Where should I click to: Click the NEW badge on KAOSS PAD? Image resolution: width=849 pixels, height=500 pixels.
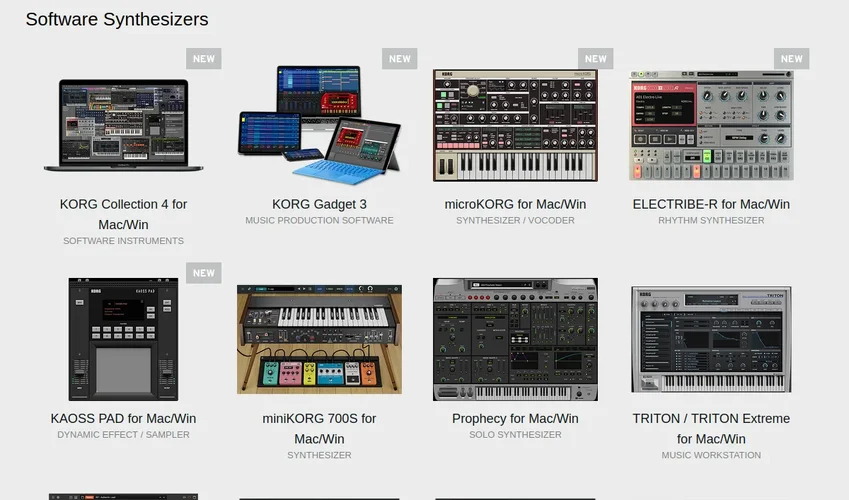(x=204, y=273)
